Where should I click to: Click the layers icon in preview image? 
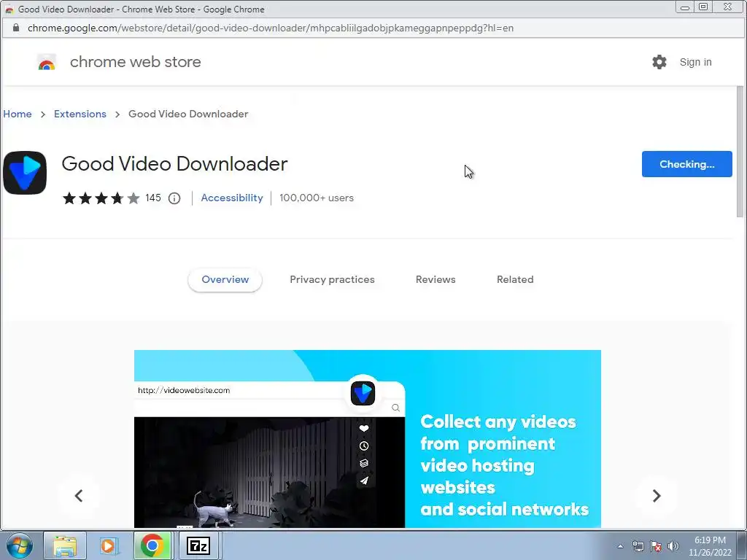click(x=364, y=463)
